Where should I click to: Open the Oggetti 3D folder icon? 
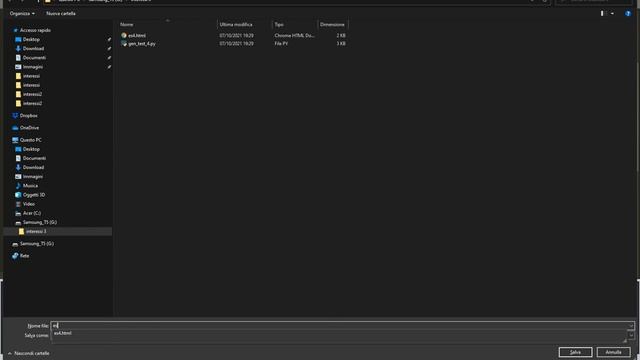click(x=18, y=195)
